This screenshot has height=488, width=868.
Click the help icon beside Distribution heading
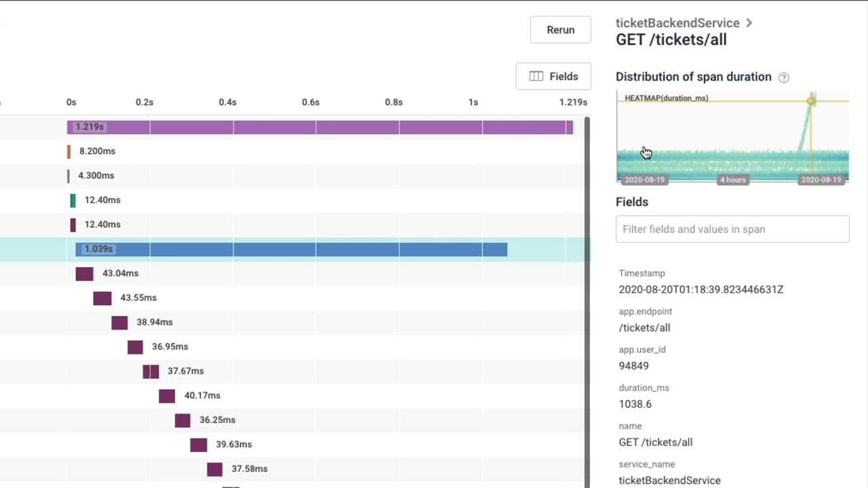coord(784,77)
